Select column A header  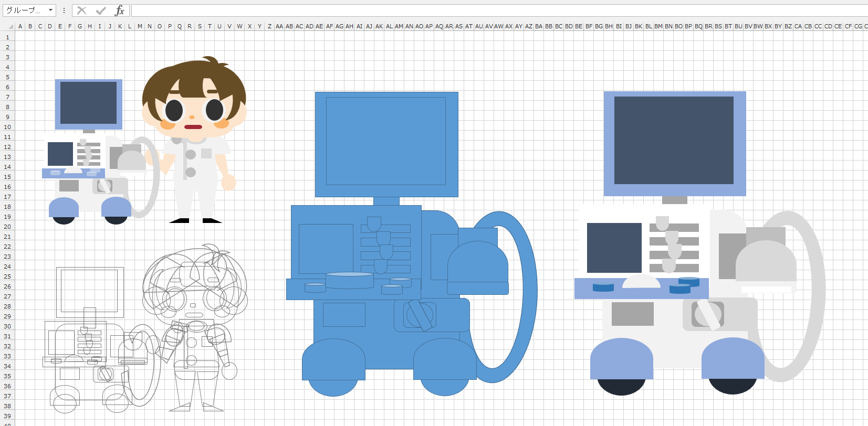click(20, 26)
